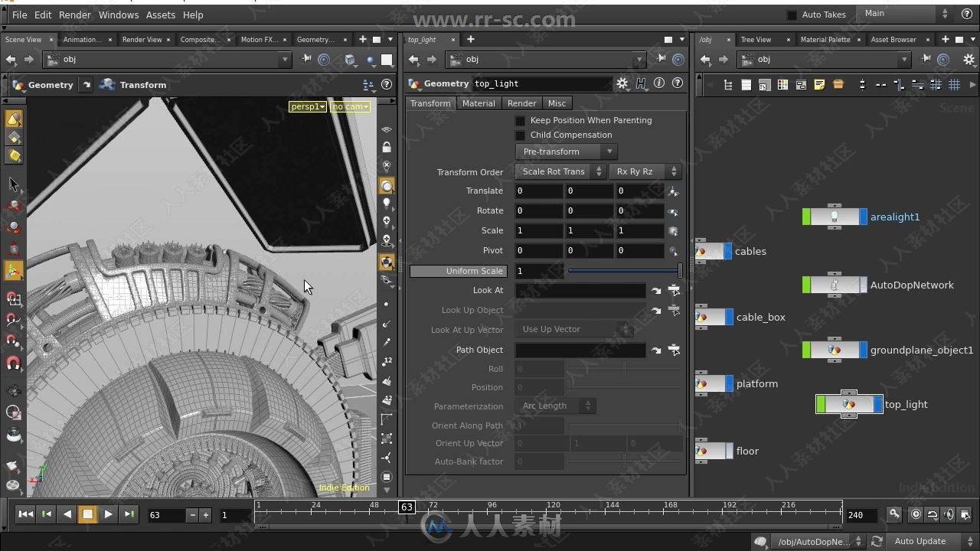Viewport: 980px width, 551px height.
Task: Toggle lock icon in viewport display toolbar
Action: (x=387, y=147)
